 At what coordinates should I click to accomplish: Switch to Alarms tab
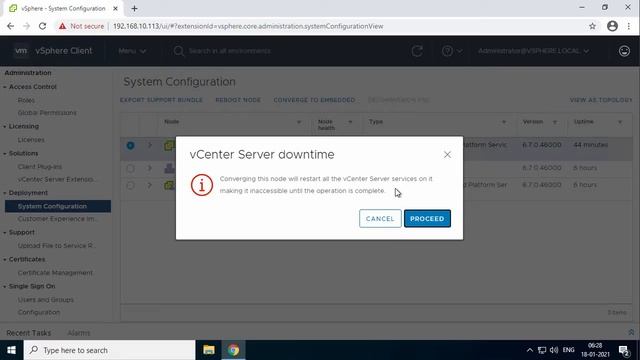coord(79,333)
